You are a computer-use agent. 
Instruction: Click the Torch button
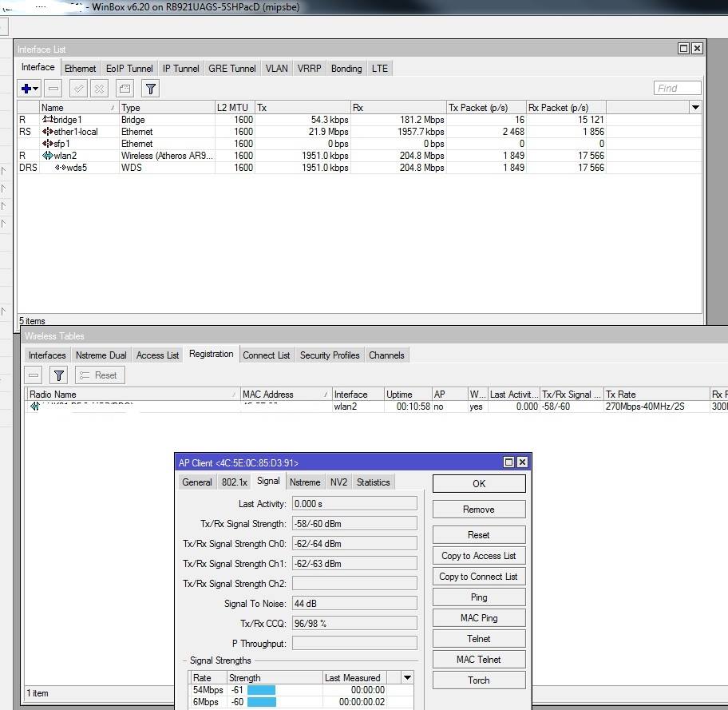pos(479,680)
